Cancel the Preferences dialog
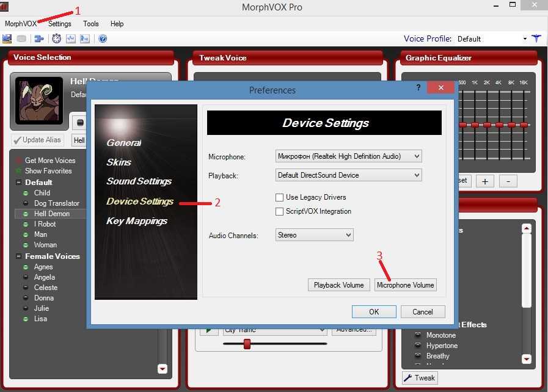Screen dimensions: 548x392 point(423,311)
